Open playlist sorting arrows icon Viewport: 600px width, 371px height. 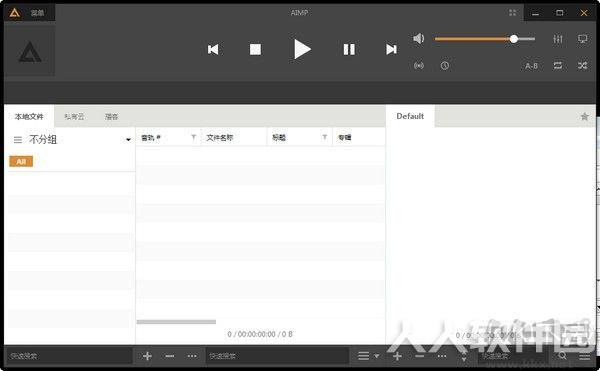(x=464, y=356)
